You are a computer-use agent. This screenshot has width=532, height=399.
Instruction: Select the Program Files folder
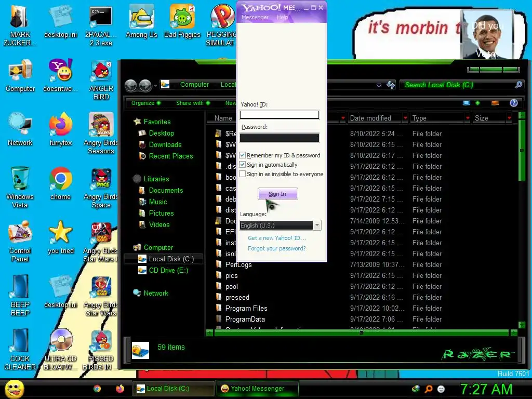click(x=246, y=309)
